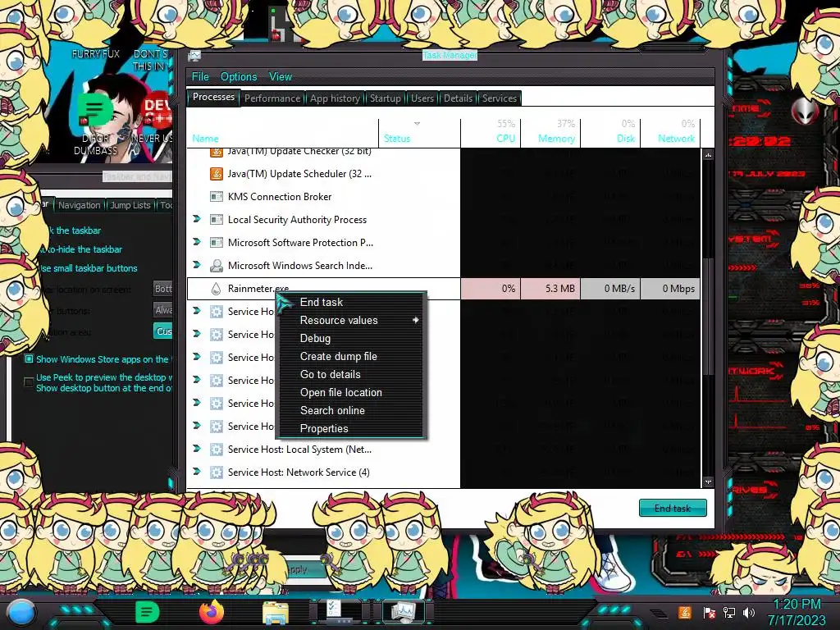Open the Resource values submenu
Viewport: 840px width, 630px height.
351,321
